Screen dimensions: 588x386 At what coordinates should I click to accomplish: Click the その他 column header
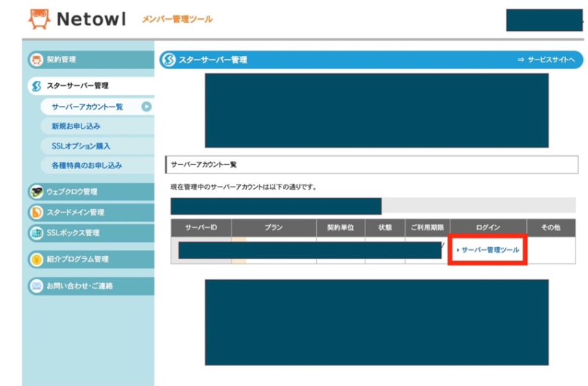click(551, 228)
